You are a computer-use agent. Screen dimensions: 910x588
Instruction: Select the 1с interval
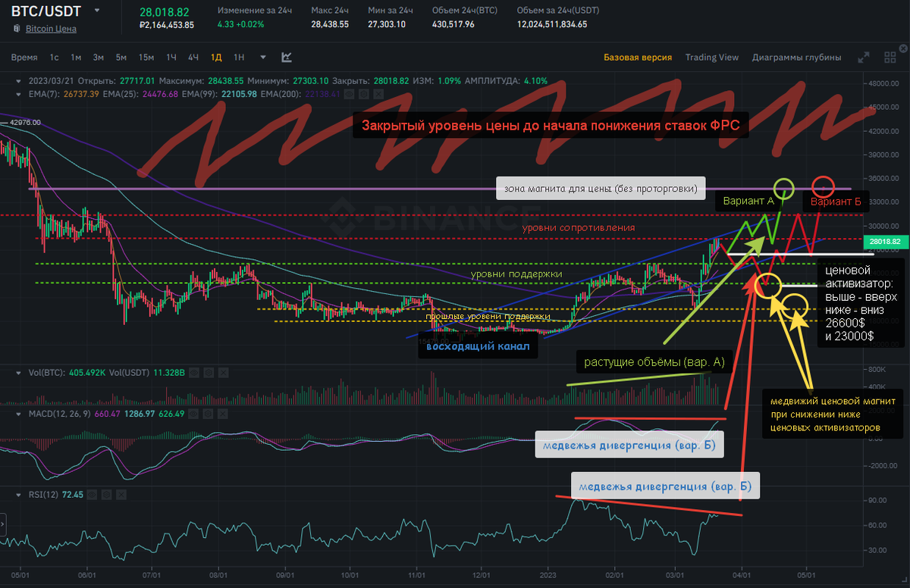(55, 58)
